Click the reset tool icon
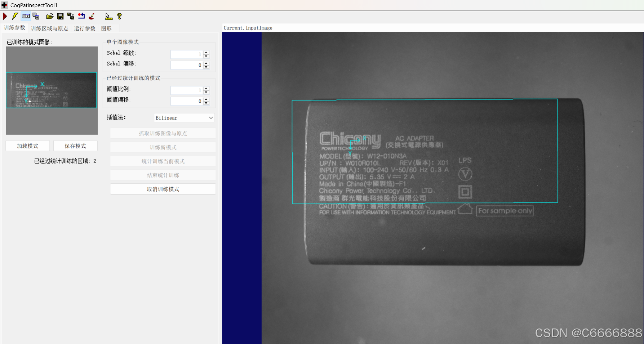Image resolution: width=644 pixels, height=344 pixels. point(81,16)
